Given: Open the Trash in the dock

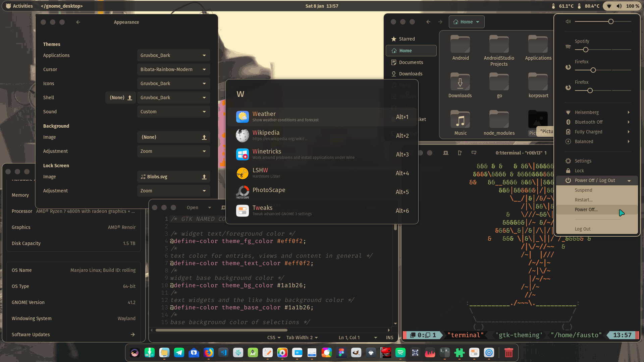Looking at the screenshot, I should pos(509,353).
